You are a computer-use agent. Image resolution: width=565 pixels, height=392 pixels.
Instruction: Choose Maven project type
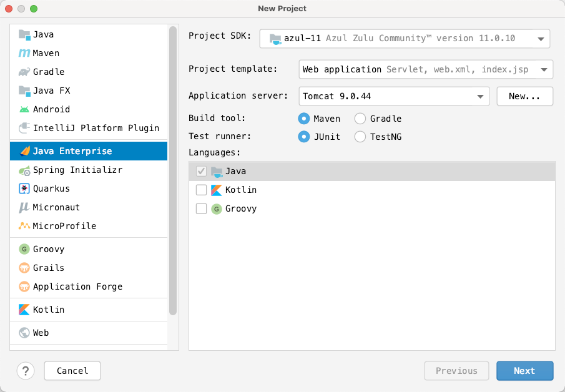click(89, 53)
